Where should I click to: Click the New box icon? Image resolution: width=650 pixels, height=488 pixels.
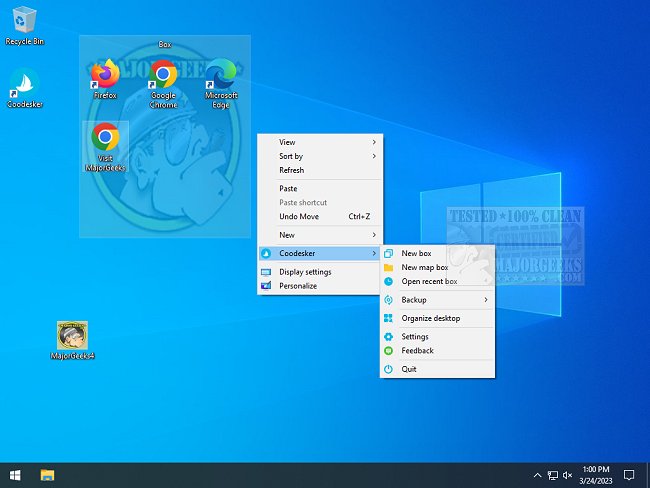coord(388,253)
